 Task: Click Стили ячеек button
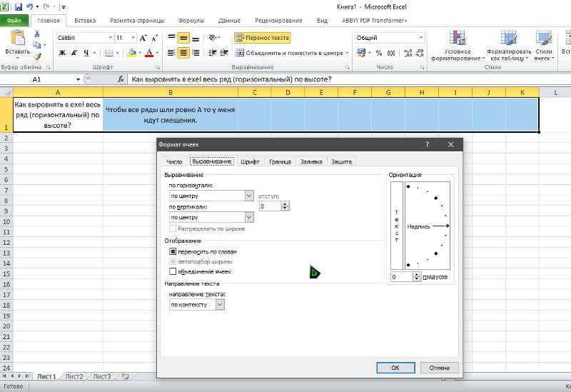pyautogui.click(x=544, y=46)
